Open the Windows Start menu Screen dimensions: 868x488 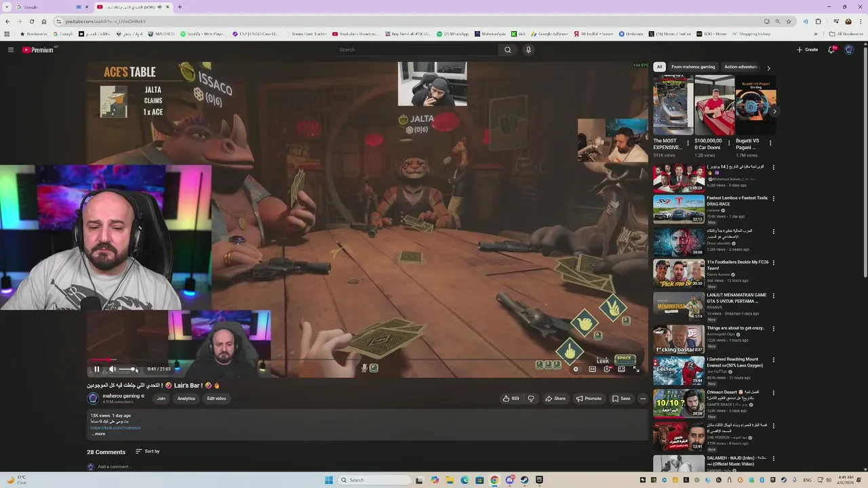329,480
